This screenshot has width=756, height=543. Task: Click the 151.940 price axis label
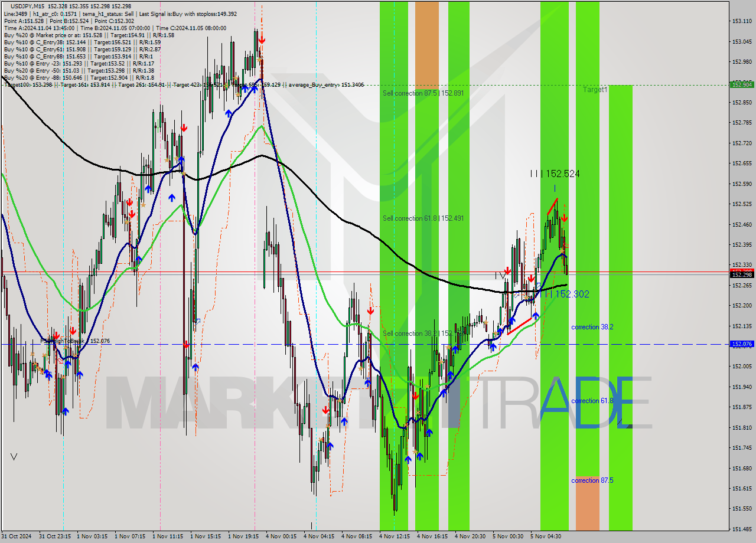[742, 387]
